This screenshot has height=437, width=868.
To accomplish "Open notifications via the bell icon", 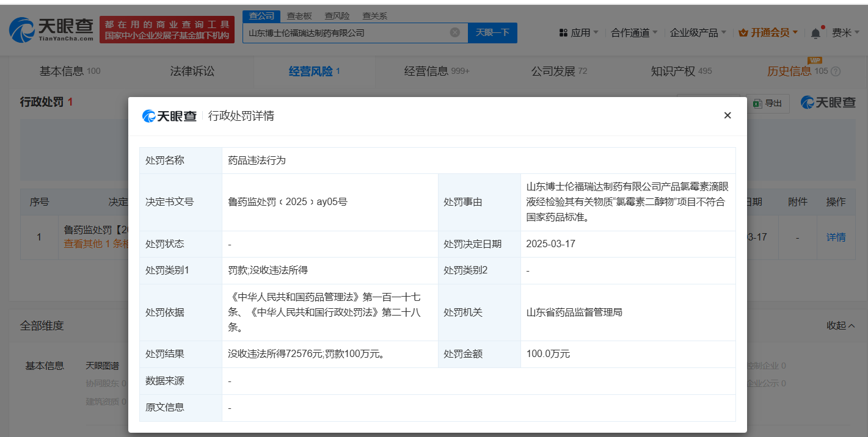I will (x=815, y=32).
